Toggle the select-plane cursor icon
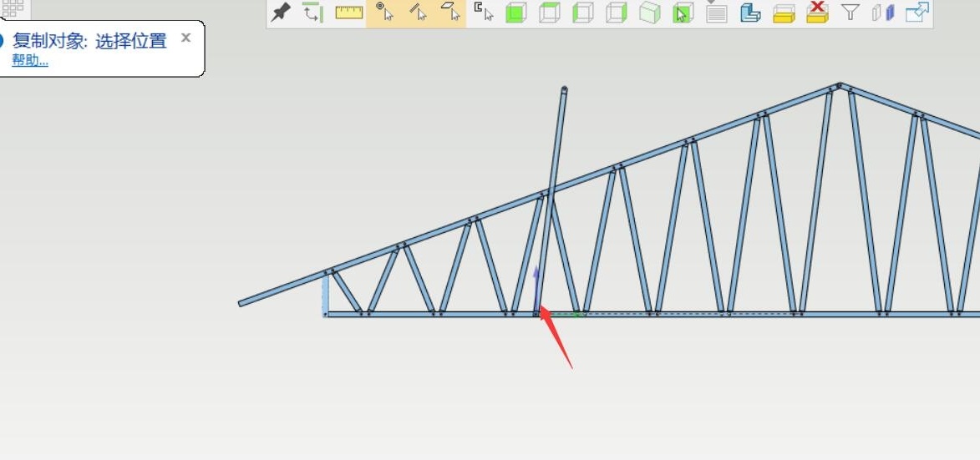This screenshot has height=460, width=980. click(x=450, y=11)
